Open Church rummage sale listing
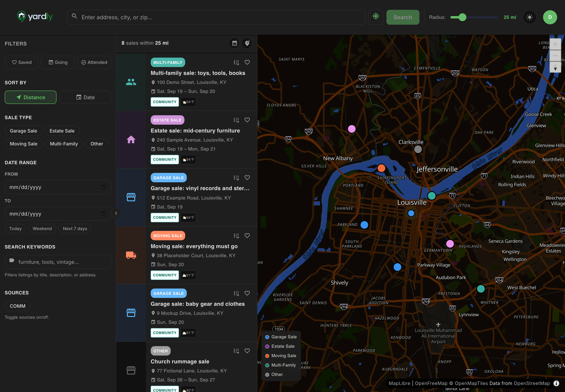The height and width of the screenshot is (392, 565). [x=180, y=362]
